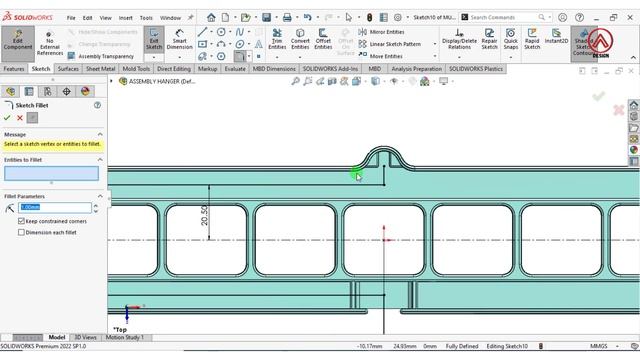Switch to the Evaluate tab
This screenshot has height=360, width=640.
click(235, 69)
